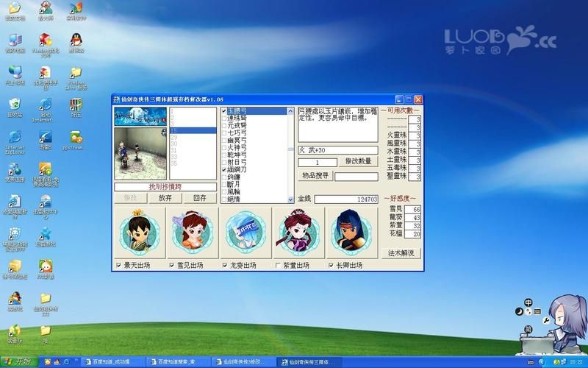Switch to 百度知道搜索 taskbar window

pos(179,362)
